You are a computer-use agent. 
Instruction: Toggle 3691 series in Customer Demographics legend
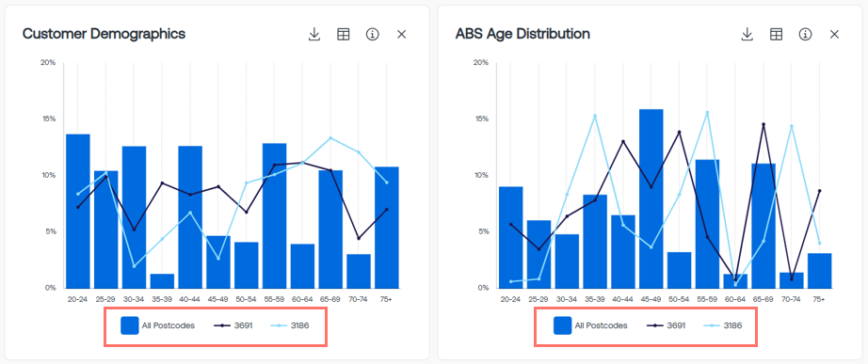233,325
